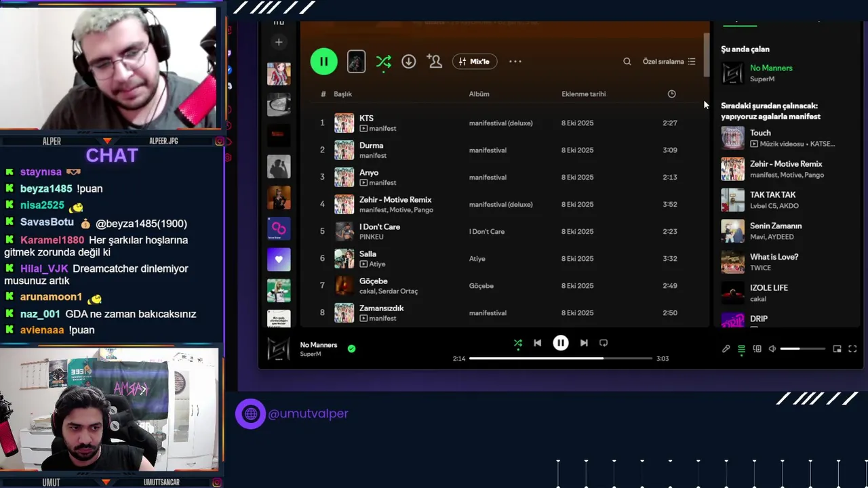
Task: Click the Instagram icon beside ALPEER.JPG
Action: click(x=220, y=141)
